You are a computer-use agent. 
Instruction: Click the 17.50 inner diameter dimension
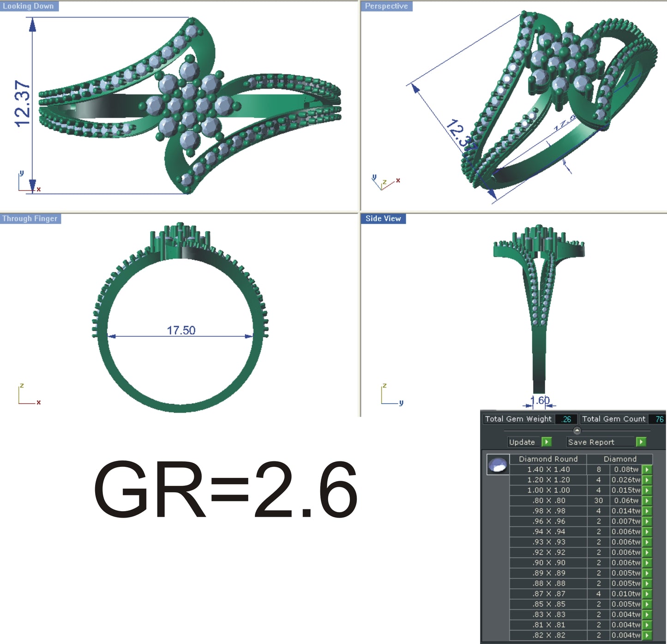pos(181,330)
